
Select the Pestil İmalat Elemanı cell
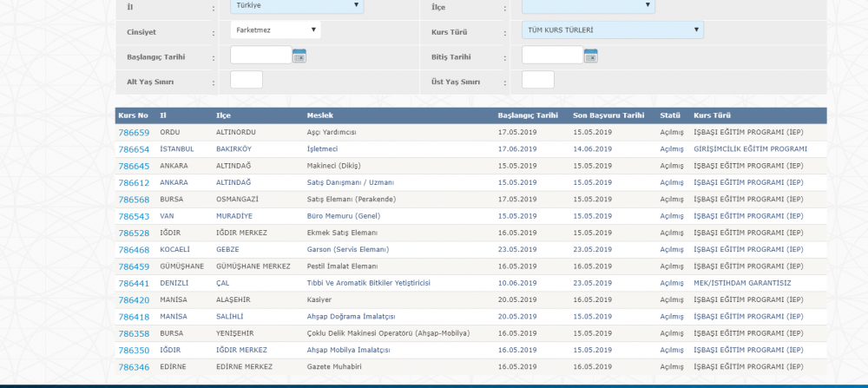[x=343, y=266]
